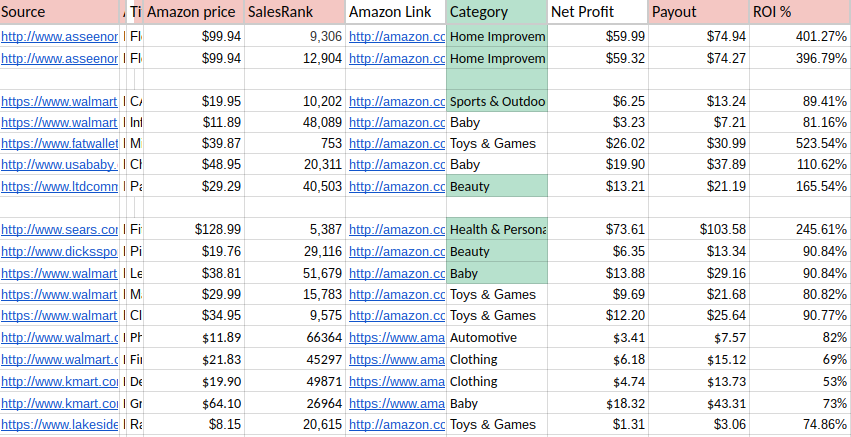The width and height of the screenshot is (851, 437).
Task: Click the Net Profit header cell
Action: [598, 13]
